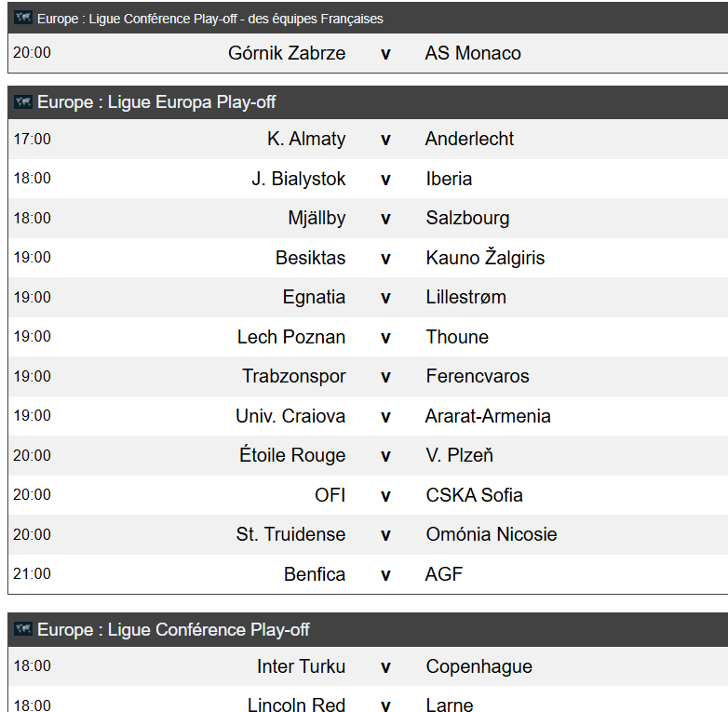Open the Europe : Ligue Europa Play-off heading

pyautogui.click(x=156, y=101)
